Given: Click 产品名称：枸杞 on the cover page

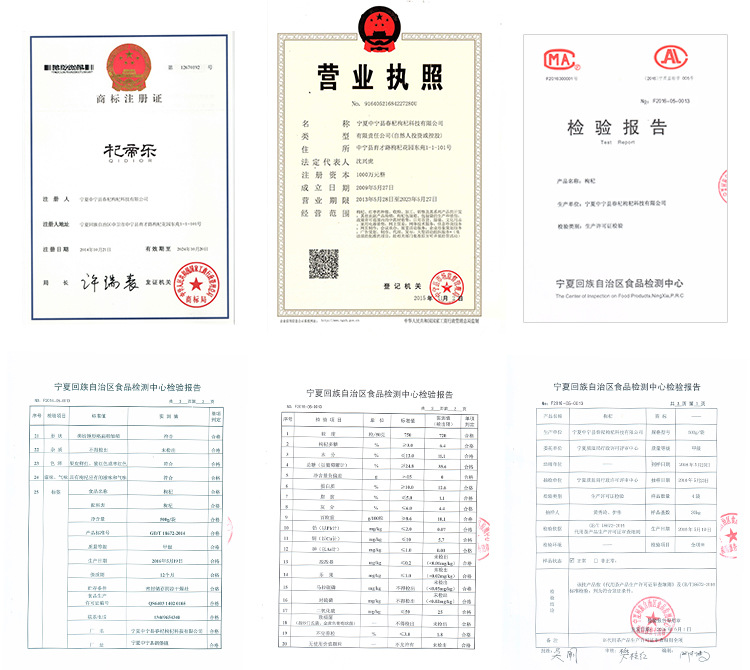Looking at the screenshot, I should pyautogui.click(x=576, y=181).
